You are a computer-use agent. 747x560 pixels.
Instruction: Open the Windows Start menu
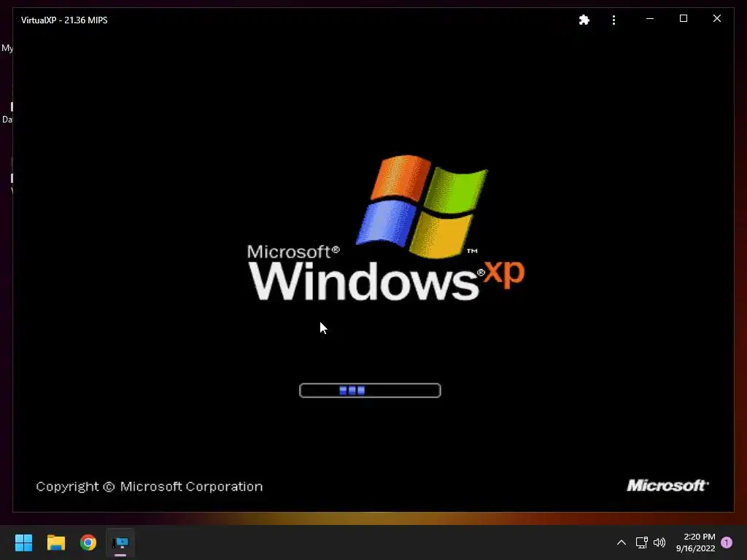click(x=23, y=542)
